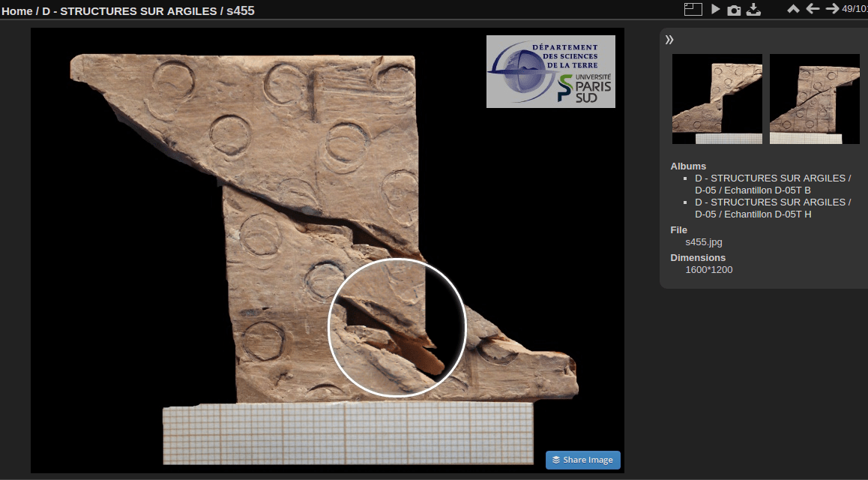Open the second sidebar thumbnail
The image size is (868, 480).
tap(815, 99)
